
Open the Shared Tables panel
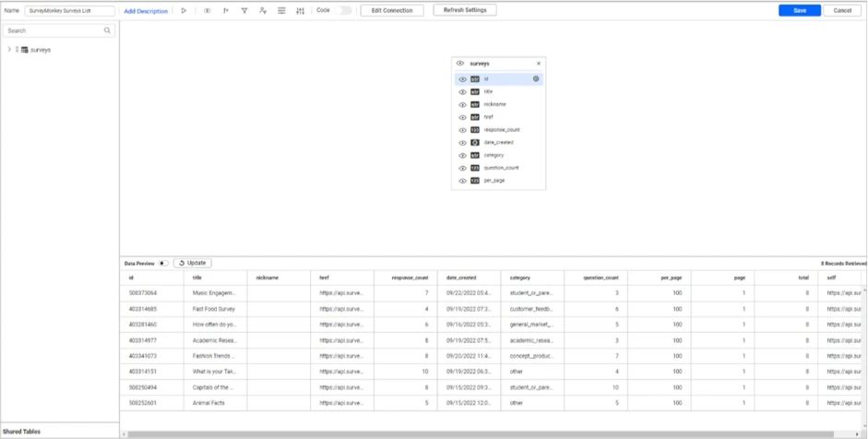coord(60,432)
